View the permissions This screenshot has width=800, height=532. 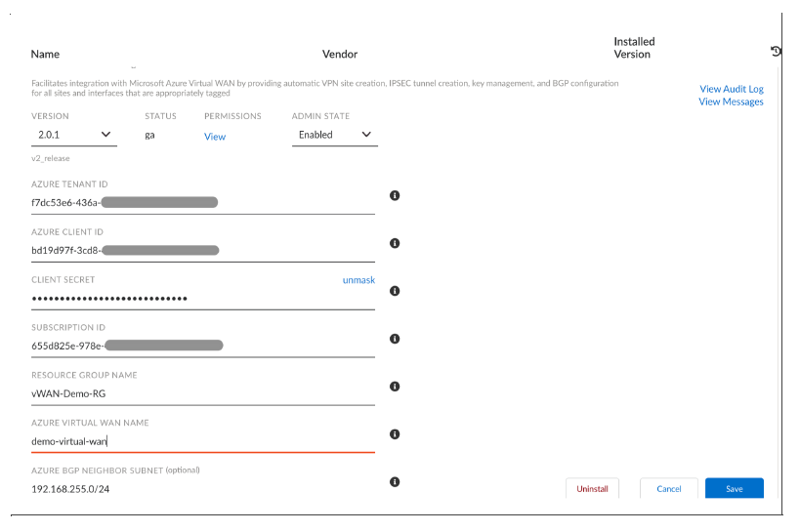tap(215, 137)
